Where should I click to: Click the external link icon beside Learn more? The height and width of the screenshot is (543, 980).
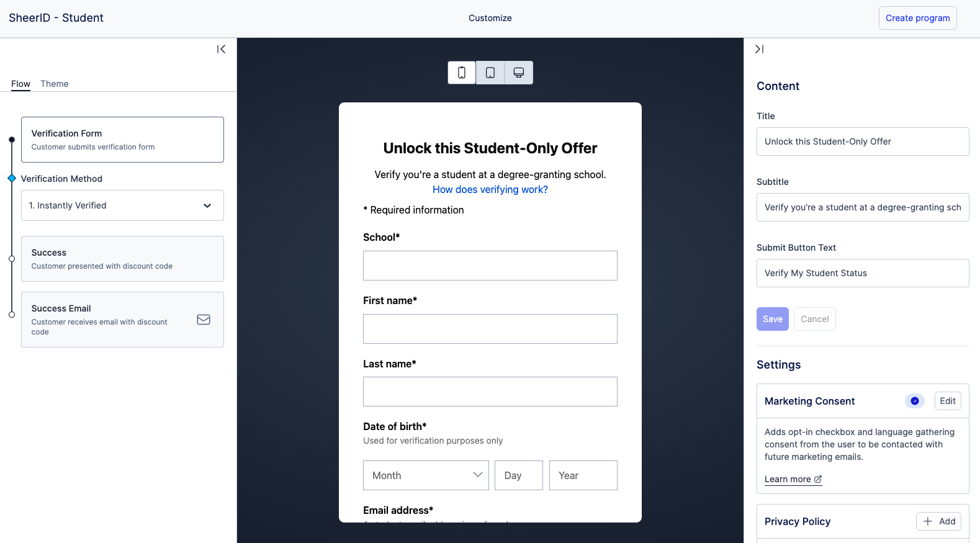(x=818, y=479)
